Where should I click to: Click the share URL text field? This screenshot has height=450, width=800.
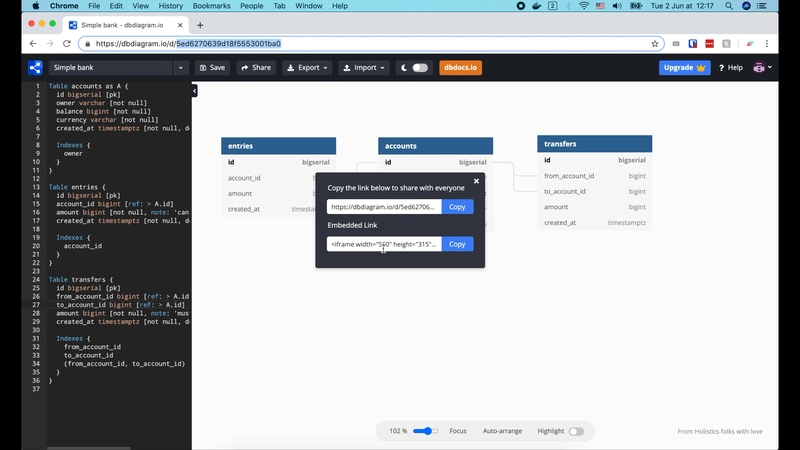384,207
